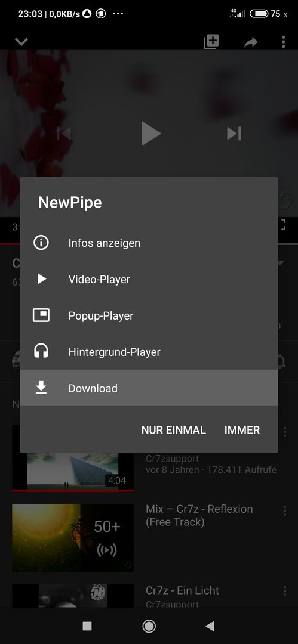Click the download arrow icon
The width and height of the screenshot is (298, 644).
(x=41, y=388)
